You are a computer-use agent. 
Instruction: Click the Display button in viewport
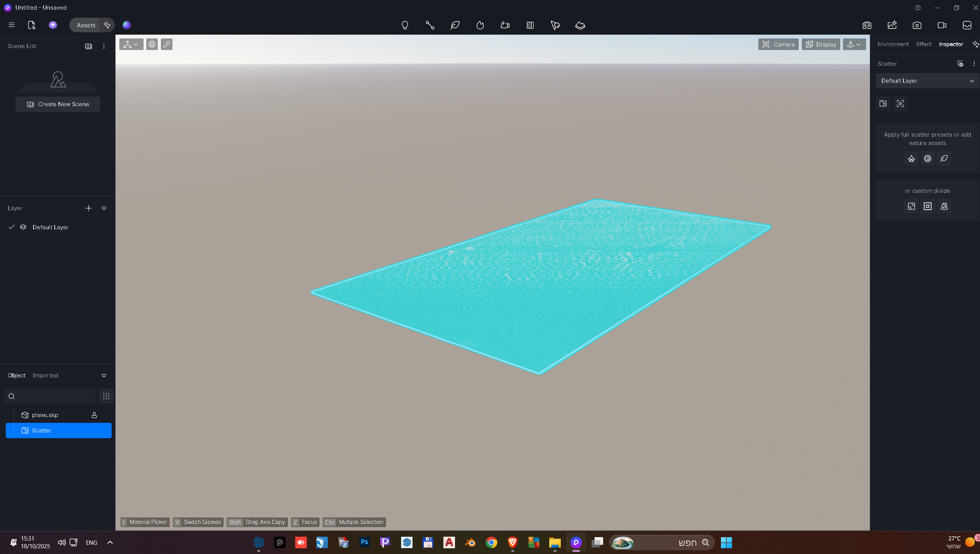click(x=821, y=44)
